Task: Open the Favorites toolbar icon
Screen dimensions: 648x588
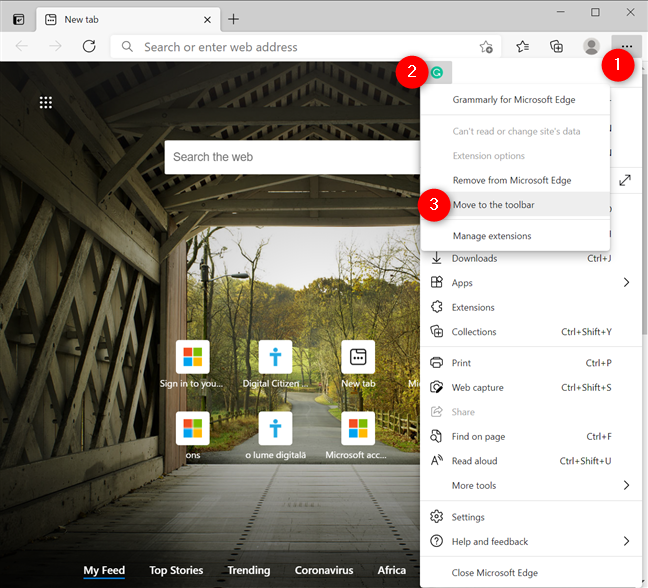Action: [522, 46]
